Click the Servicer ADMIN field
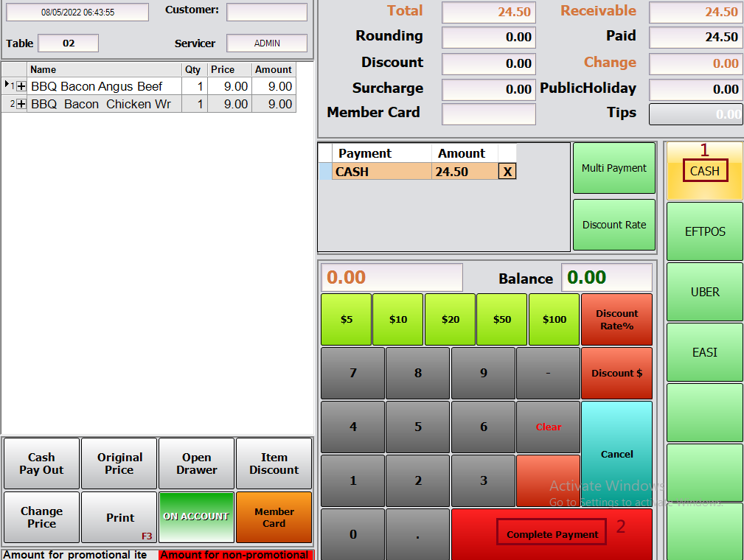The height and width of the screenshot is (560, 744). tap(267, 43)
